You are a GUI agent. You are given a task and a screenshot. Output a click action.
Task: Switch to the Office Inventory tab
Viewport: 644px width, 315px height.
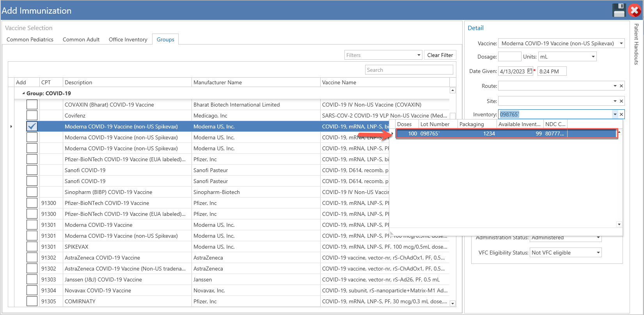point(128,39)
